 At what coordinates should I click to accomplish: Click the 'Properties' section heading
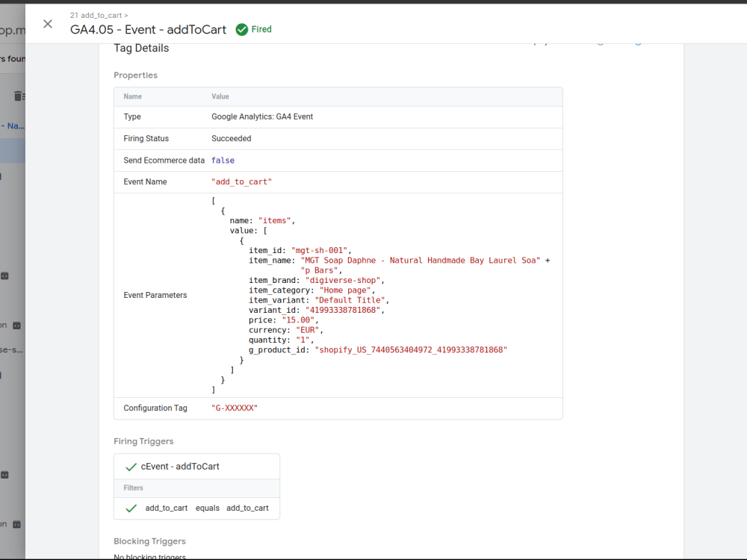point(135,75)
